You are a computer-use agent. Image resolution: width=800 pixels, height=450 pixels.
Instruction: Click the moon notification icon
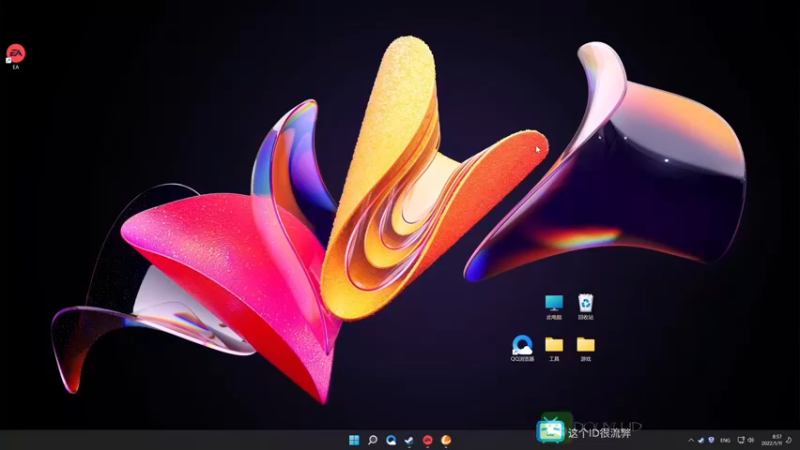[x=789, y=440]
